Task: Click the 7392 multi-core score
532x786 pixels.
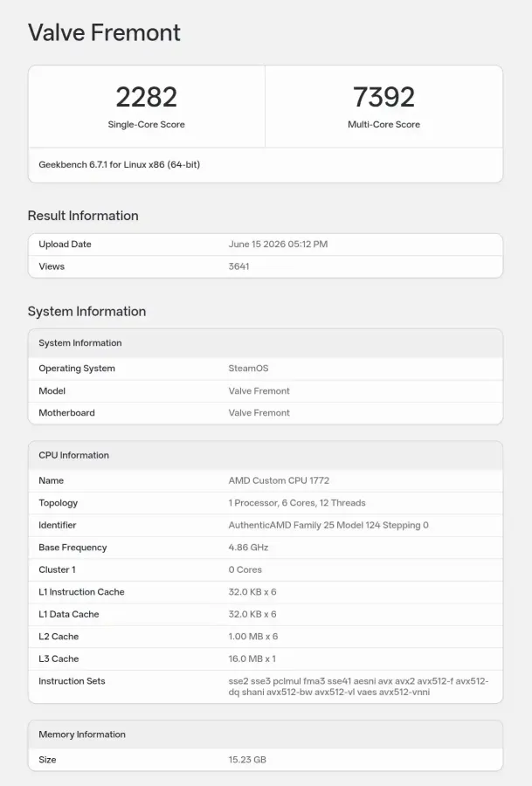Action: coord(383,97)
